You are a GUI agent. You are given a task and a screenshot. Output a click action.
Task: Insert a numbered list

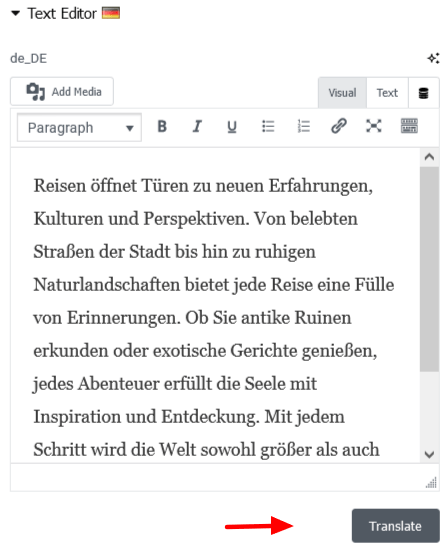coord(303,126)
